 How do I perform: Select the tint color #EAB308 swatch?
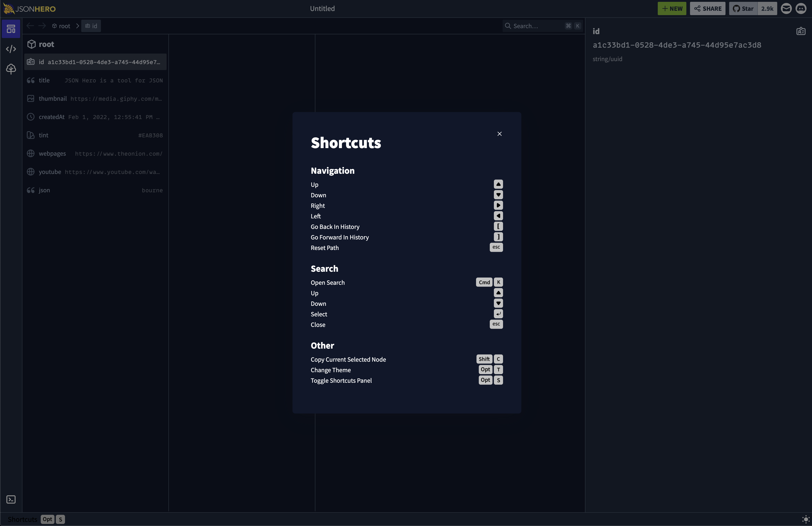pyautogui.click(x=150, y=135)
